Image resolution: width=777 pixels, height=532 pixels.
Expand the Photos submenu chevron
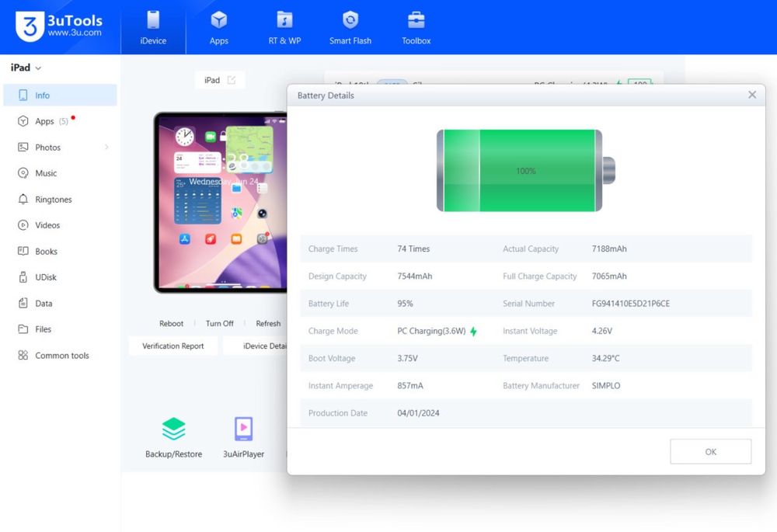(106, 147)
